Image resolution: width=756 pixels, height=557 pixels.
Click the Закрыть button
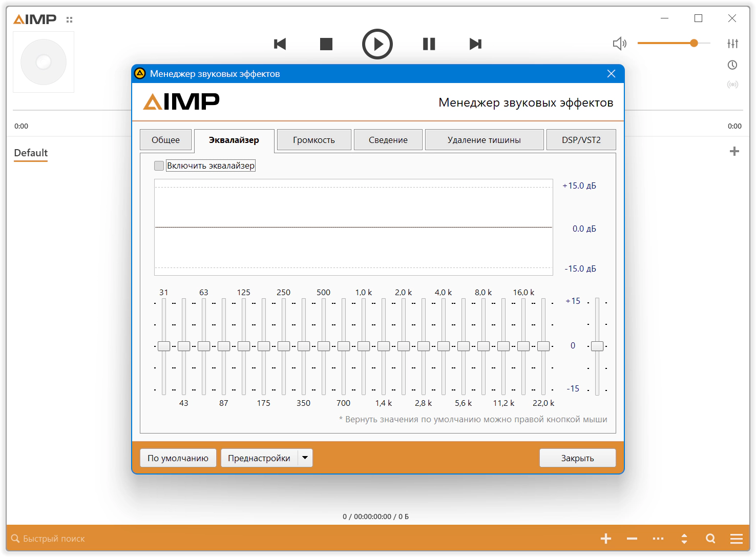(x=577, y=458)
